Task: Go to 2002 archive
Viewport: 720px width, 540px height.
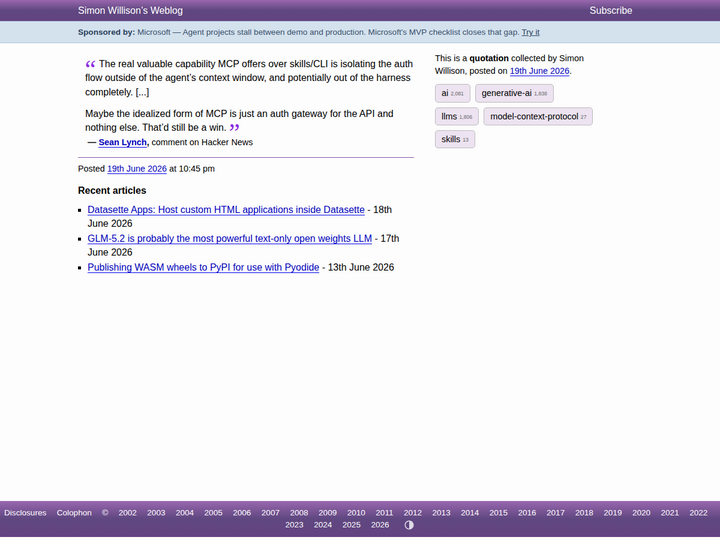Action: click(x=127, y=513)
